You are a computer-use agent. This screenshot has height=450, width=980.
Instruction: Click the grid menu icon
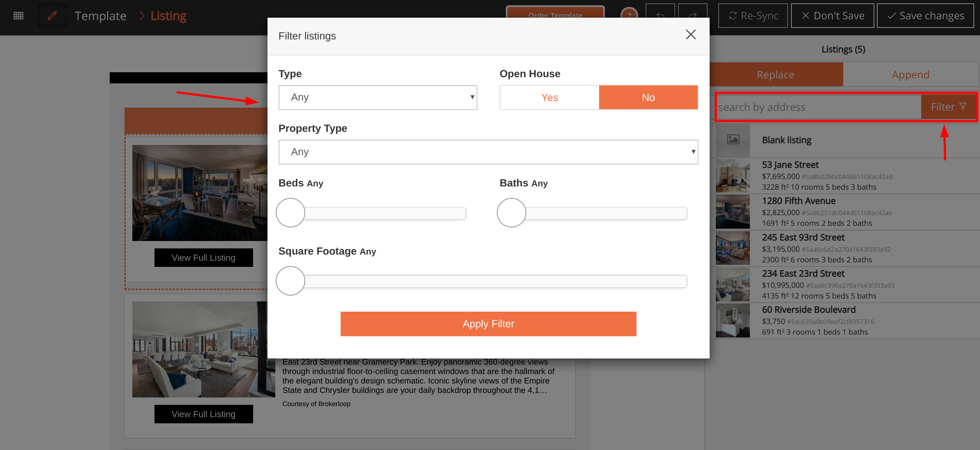pos(18,16)
